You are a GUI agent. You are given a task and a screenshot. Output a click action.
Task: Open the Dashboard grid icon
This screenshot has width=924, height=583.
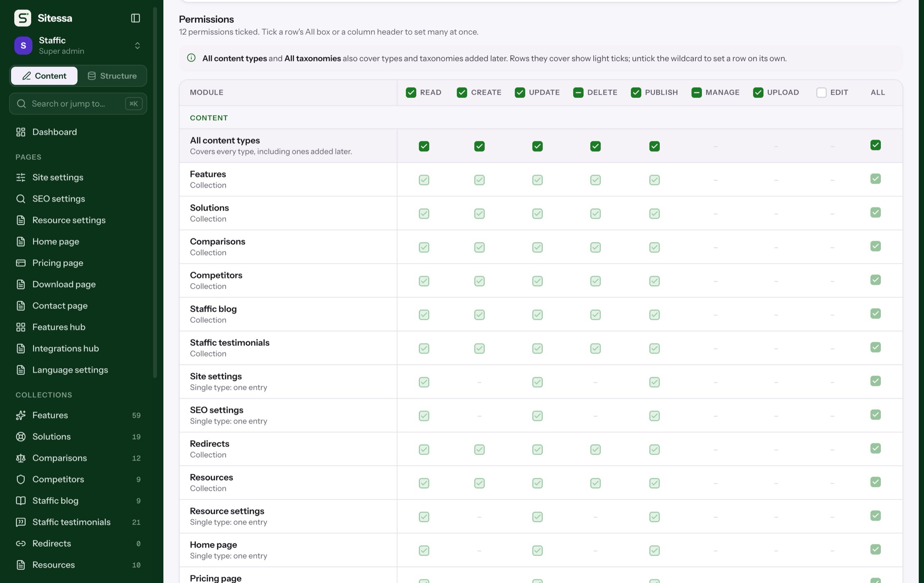(x=21, y=132)
